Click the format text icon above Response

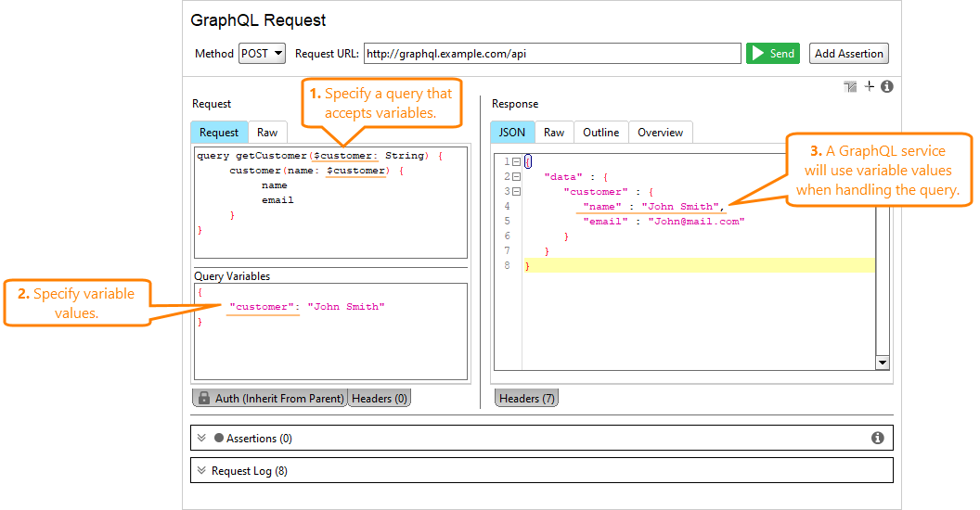coord(850,87)
